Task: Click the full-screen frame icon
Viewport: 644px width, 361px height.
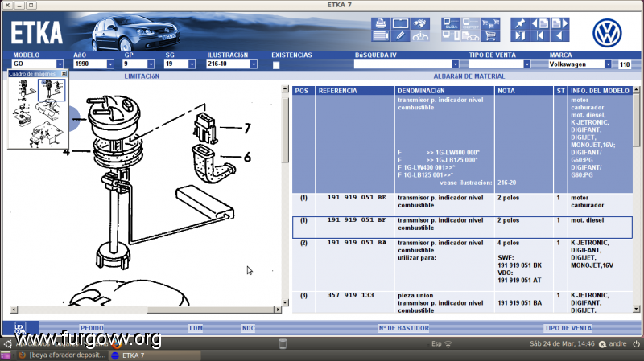Action: 400,23
